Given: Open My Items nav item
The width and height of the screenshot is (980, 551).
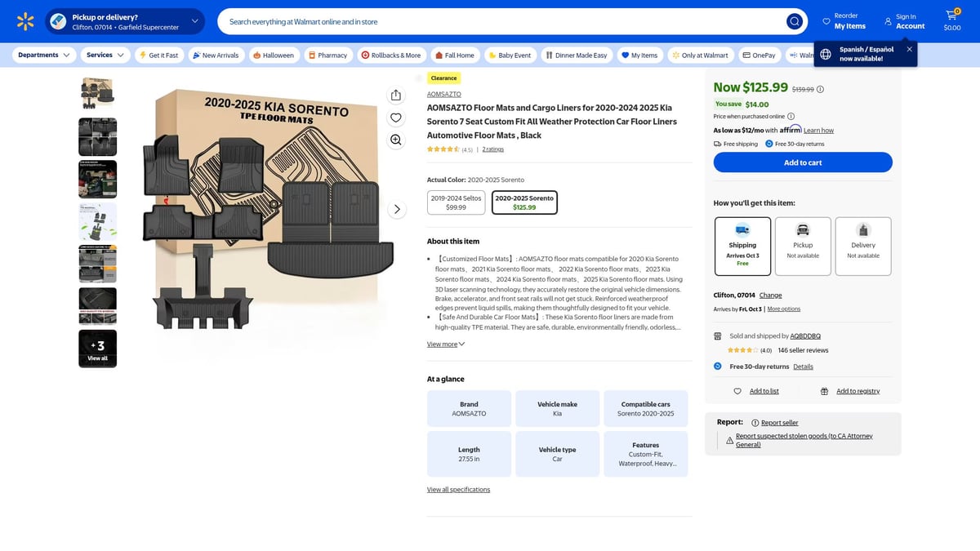Looking at the screenshot, I should pyautogui.click(x=639, y=55).
